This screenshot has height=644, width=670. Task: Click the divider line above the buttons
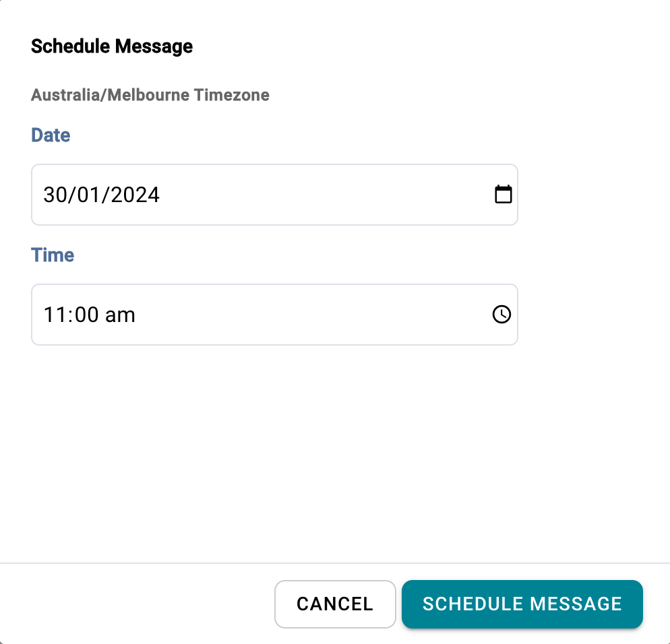pos(335,562)
